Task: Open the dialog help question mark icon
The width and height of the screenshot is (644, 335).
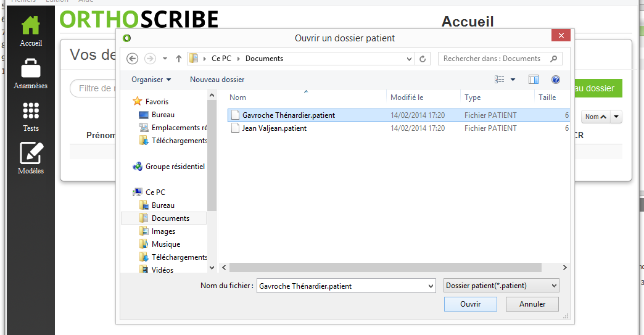Action: pos(555,80)
